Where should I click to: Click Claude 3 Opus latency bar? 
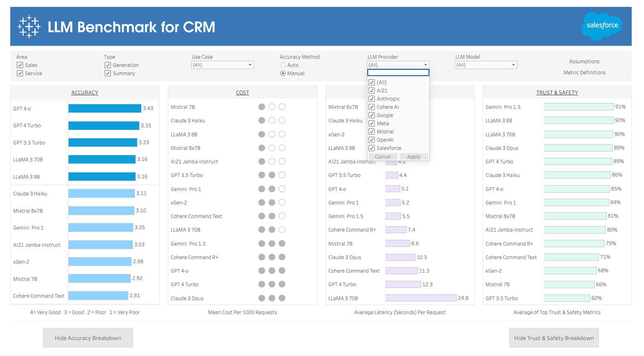(x=400, y=257)
